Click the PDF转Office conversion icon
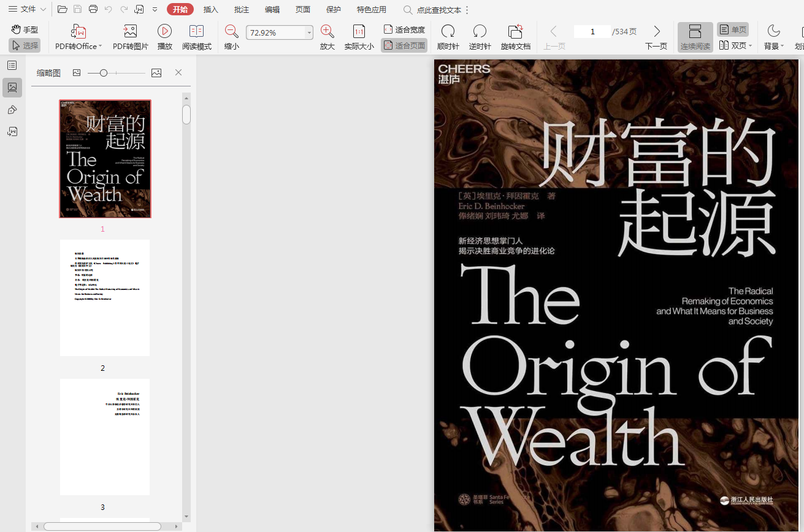The image size is (804, 532). (x=78, y=32)
